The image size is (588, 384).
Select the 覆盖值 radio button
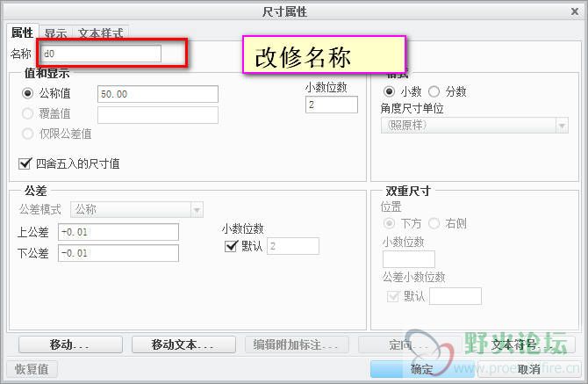click(27, 113)
